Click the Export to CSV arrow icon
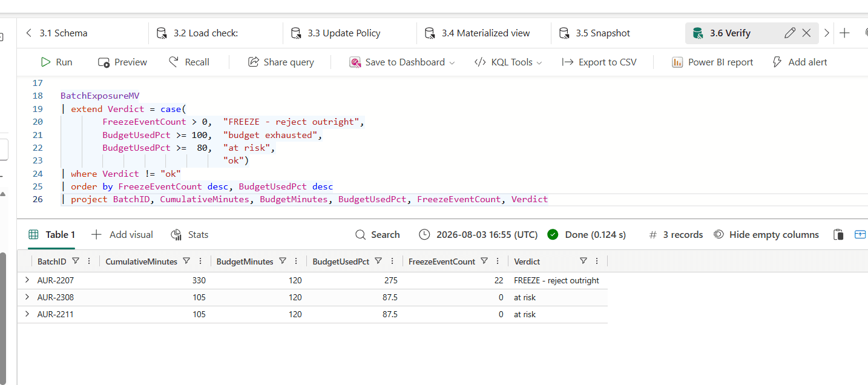 click(x=568, y=62)
